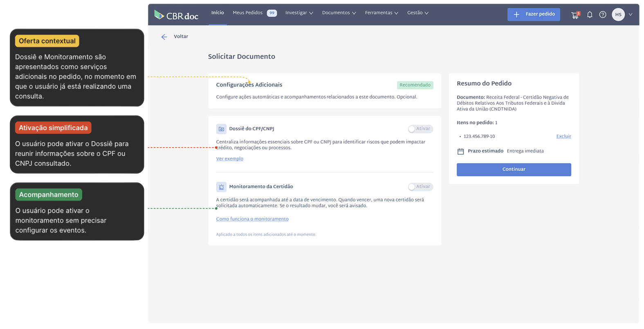Screen dimensions: 644x329
Task: Click the Fazer pedido button
Action: coord(534,14)
